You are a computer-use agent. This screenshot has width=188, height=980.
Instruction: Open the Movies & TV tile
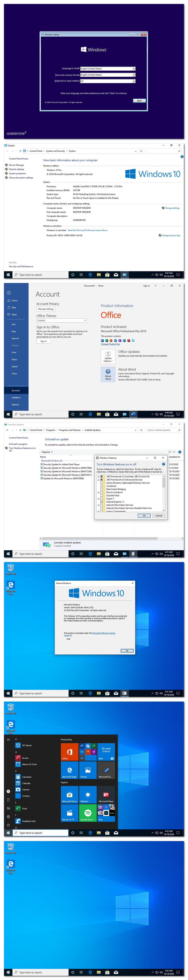[x=69, y=813]
